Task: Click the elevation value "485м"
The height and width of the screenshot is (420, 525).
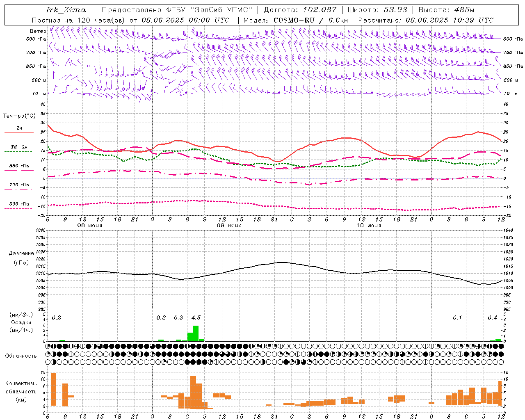Action: (x=464, y=10)
